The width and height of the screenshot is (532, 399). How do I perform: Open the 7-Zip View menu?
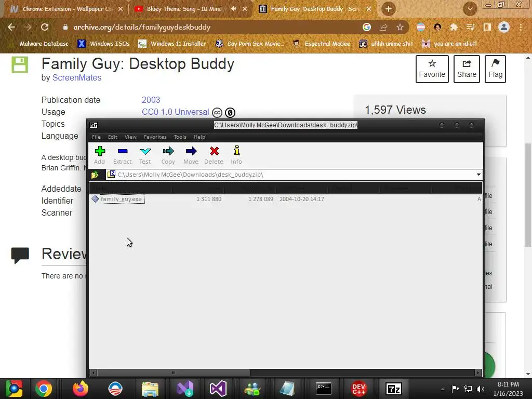(130, 137)
